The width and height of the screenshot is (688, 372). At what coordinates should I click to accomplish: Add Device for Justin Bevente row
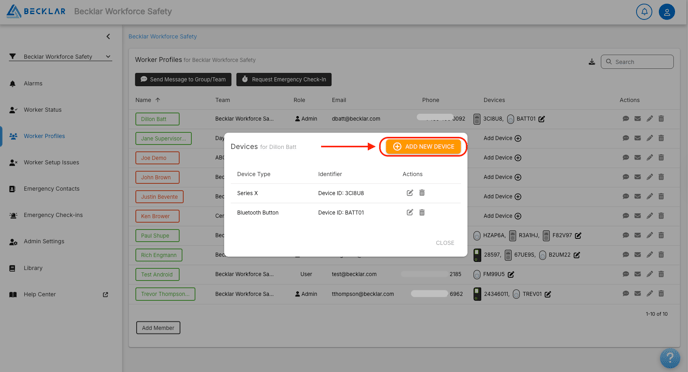point(502,197)
